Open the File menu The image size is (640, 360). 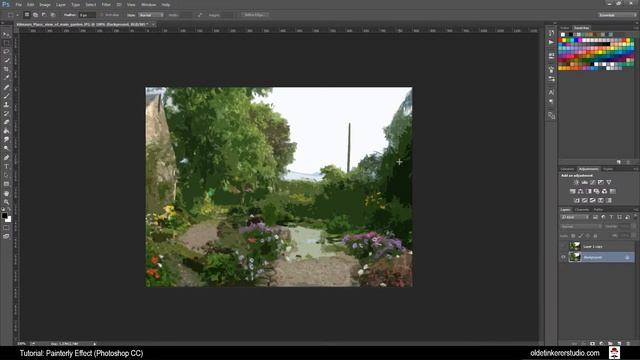click(x=19, y=4)
